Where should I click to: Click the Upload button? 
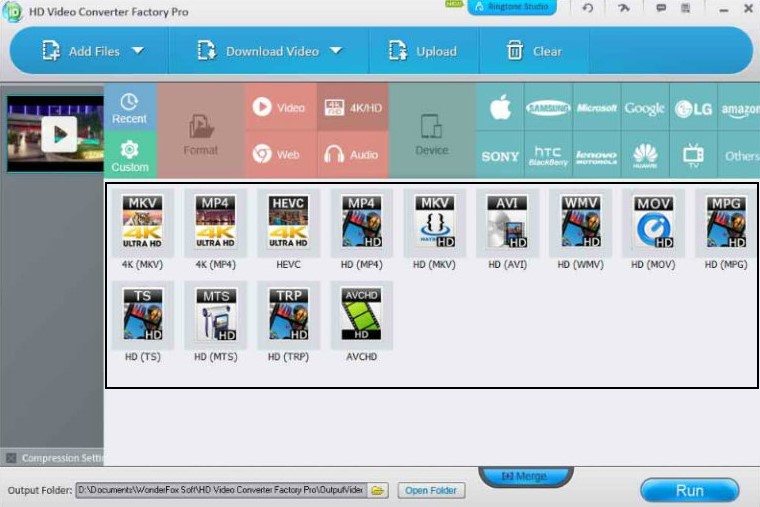pyautogui.click(x=423, y=51)
